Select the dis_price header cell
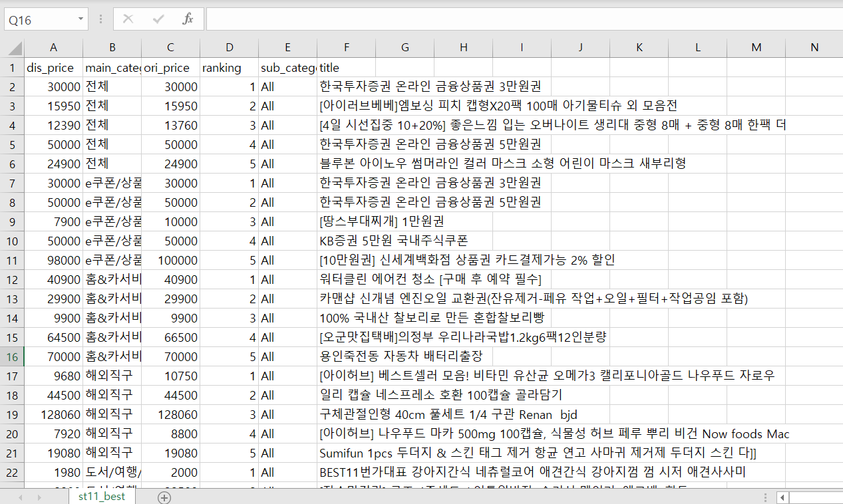The height and width of the screenshot is (504, 843). (53, 68)
